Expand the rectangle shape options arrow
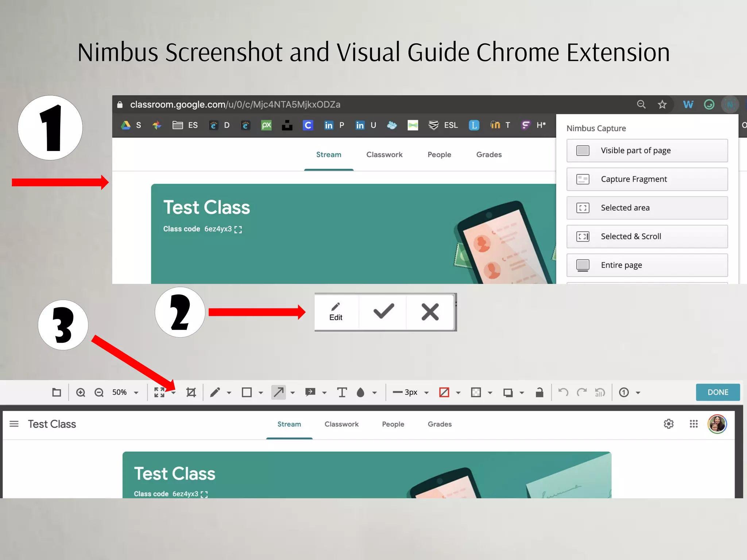 click(261, 393)
